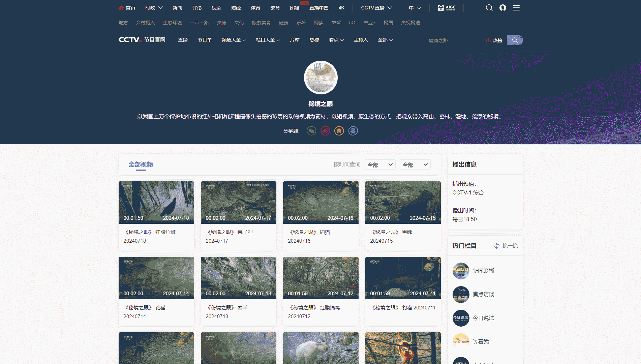The image size is (641, 364).
Task: Open the 红腹锦鸡 20240712 video thumbnail
Action: pyautogui.click(x=321, y=278)
